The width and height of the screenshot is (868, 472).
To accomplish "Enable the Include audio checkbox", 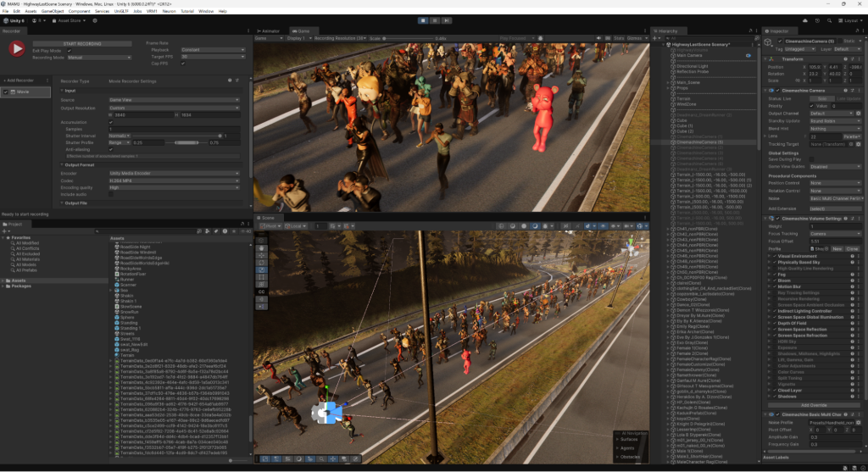I will [x=111, y=194].
